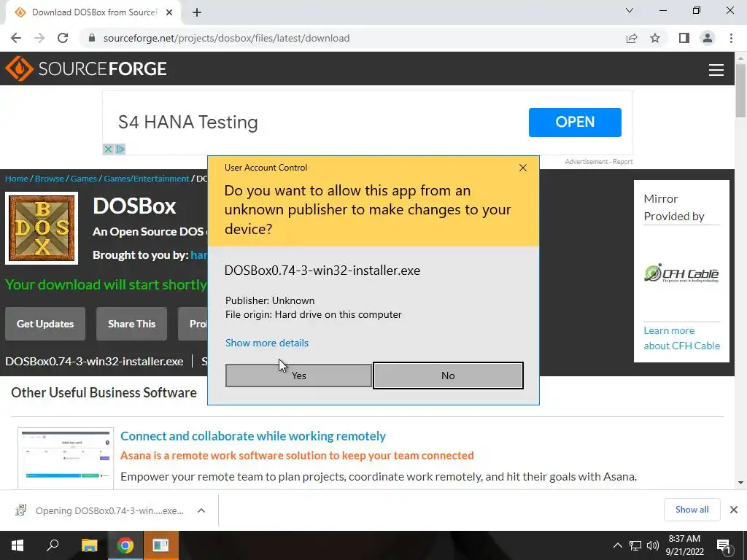The width and height of the screenshot is (747, 560).
Task: Click the Share This button
Action: tap(131, 324)
